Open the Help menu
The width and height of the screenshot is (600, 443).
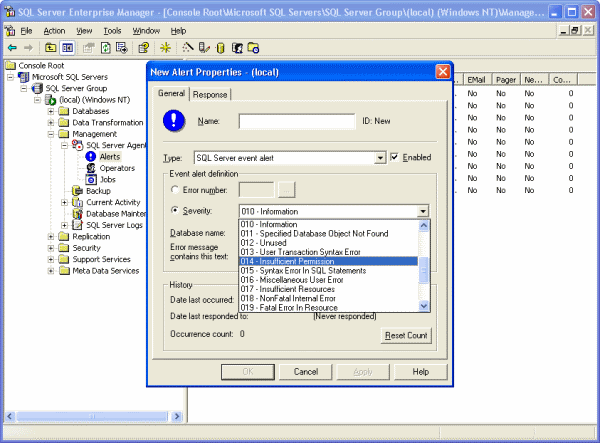[x=178, y=31]
